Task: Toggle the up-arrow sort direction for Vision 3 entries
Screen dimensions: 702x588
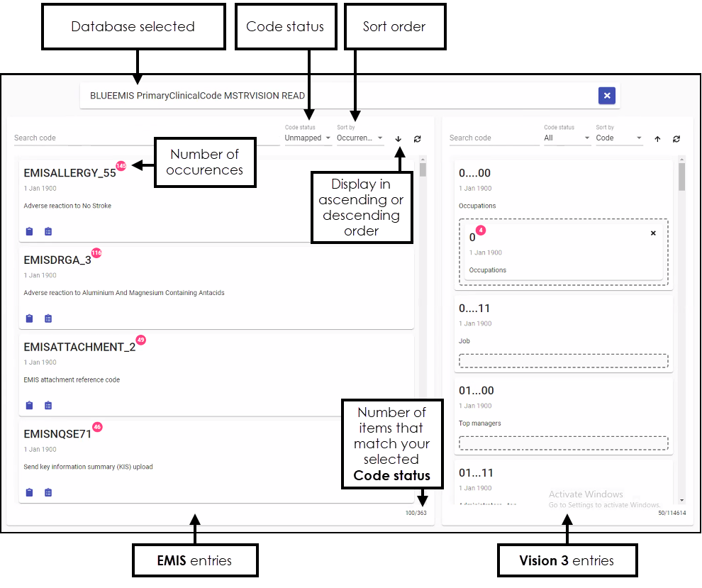Action: [657, 139]
